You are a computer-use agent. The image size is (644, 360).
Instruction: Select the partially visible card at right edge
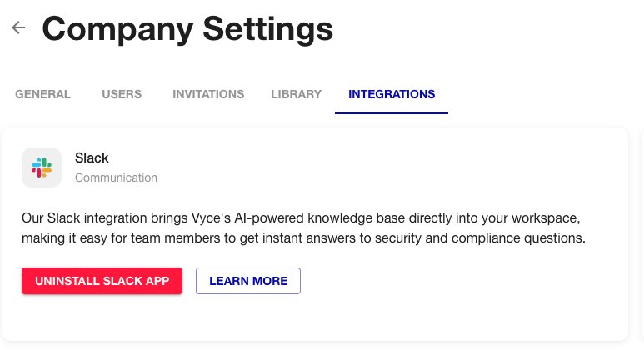tap(641, 233)
